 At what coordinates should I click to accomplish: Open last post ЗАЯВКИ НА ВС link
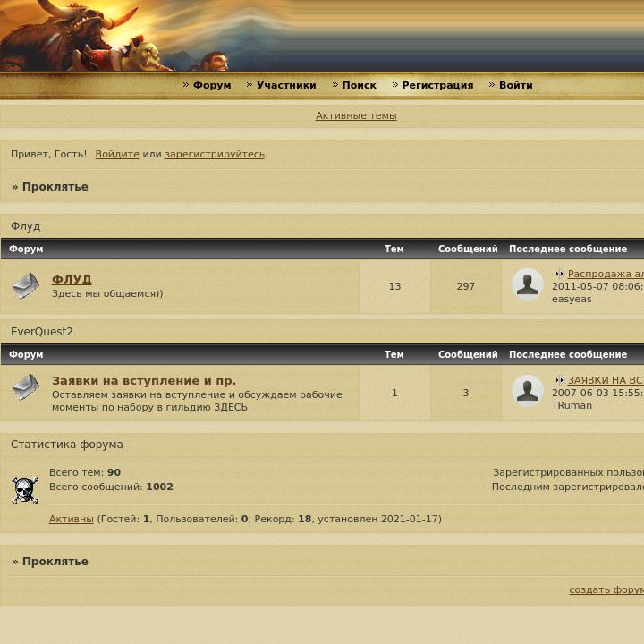[606, 380]
